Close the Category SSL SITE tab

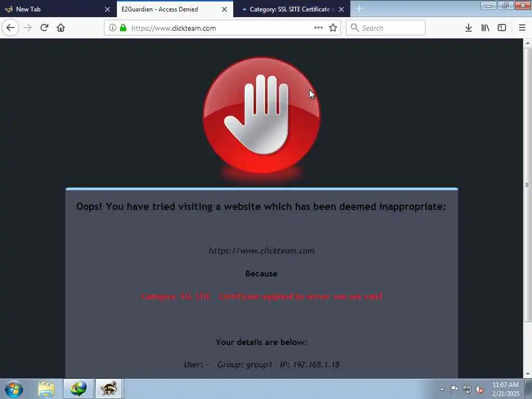click(x=341, y=9)
